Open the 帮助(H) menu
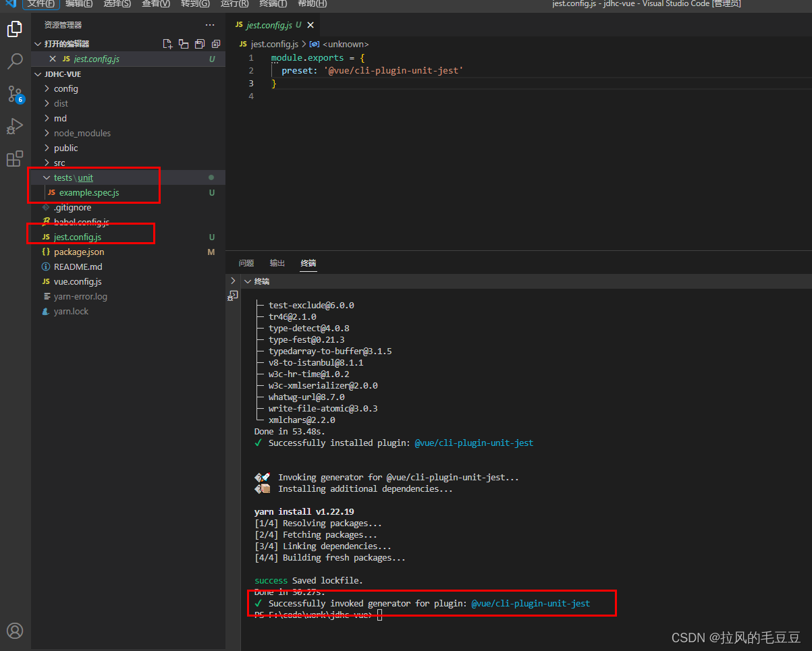 (312, 4)
